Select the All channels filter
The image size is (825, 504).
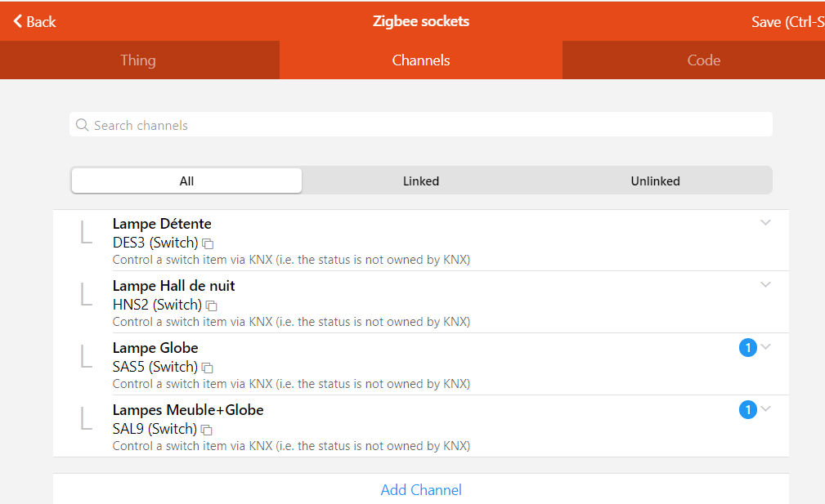(x=186, y=181)
